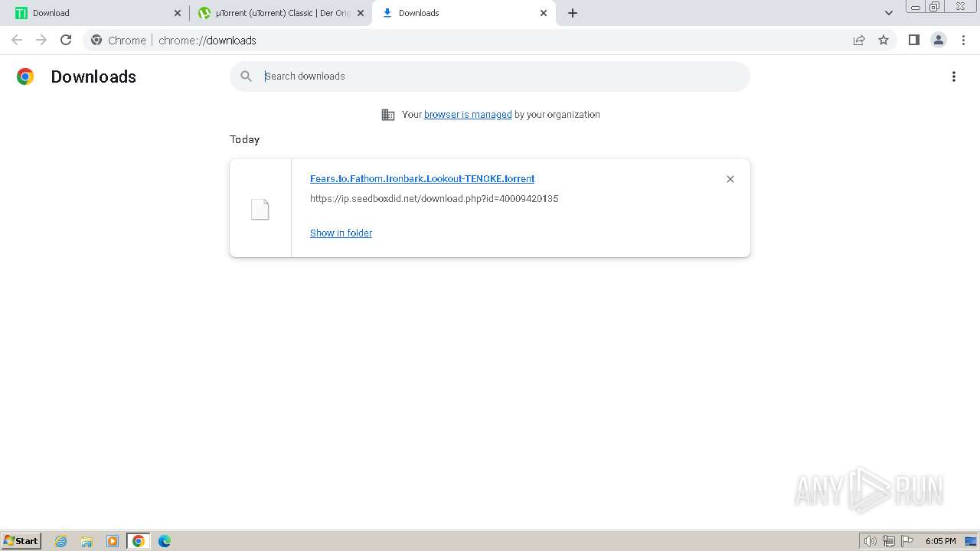Close the Chrome window
This screenshot has width=980, height=551.
[960, 7]
